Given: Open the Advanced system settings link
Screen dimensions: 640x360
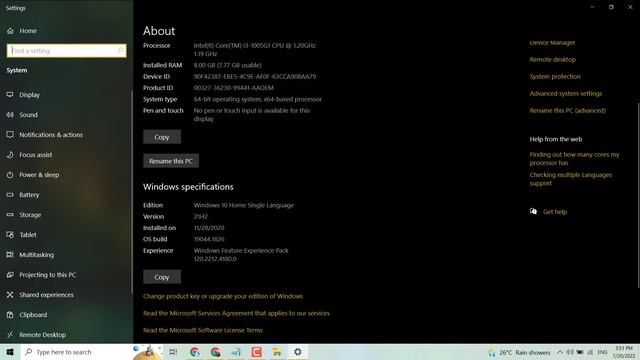Looking at the screenshot, I should click(x=566, y=93).
